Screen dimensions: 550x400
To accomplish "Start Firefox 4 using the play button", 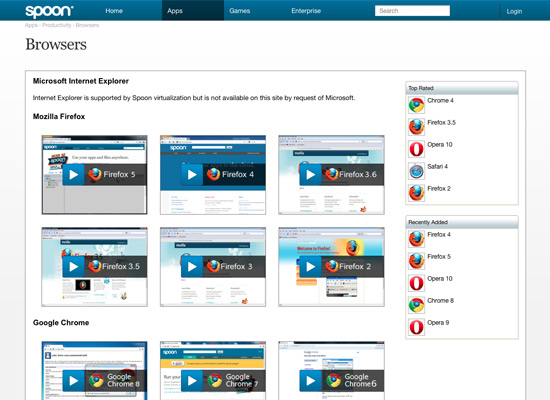I will click(x=192, y=174).
